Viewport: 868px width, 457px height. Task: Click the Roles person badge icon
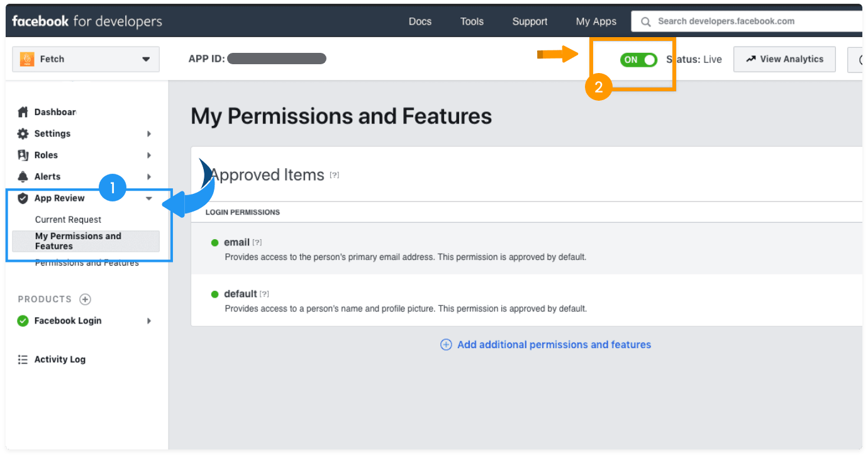[x=23, y=155]
